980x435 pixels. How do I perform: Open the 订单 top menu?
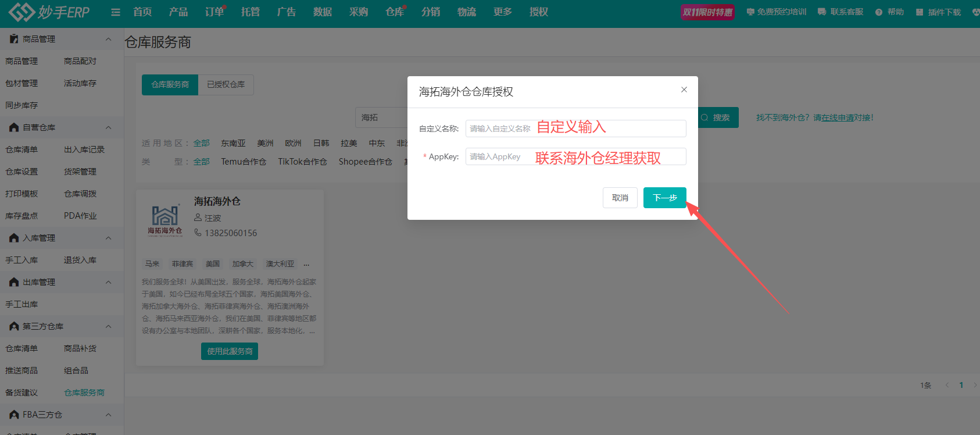coord(214,12)
